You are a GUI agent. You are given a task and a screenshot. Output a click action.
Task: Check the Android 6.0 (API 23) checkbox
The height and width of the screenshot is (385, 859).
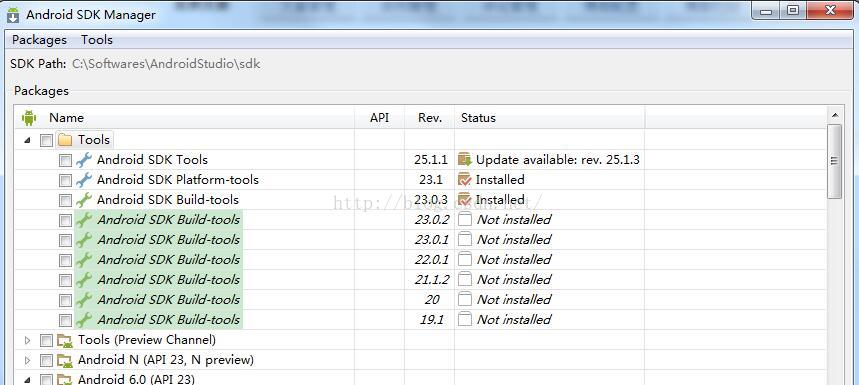[x=47, y=380]
